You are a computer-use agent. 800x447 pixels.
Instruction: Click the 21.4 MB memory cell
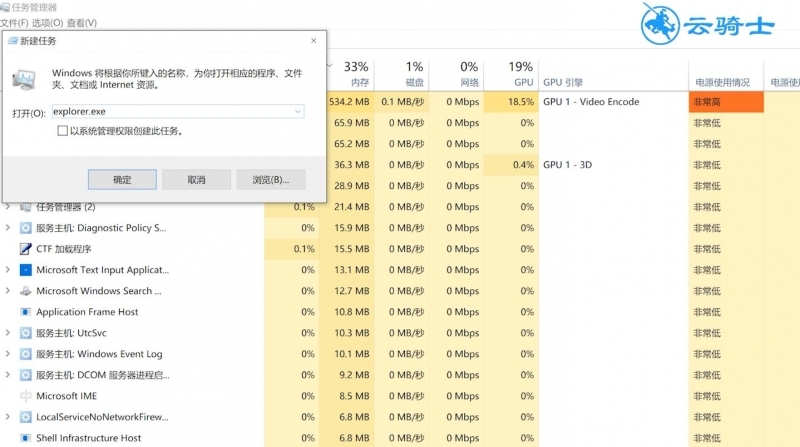[x=347, y=207]
